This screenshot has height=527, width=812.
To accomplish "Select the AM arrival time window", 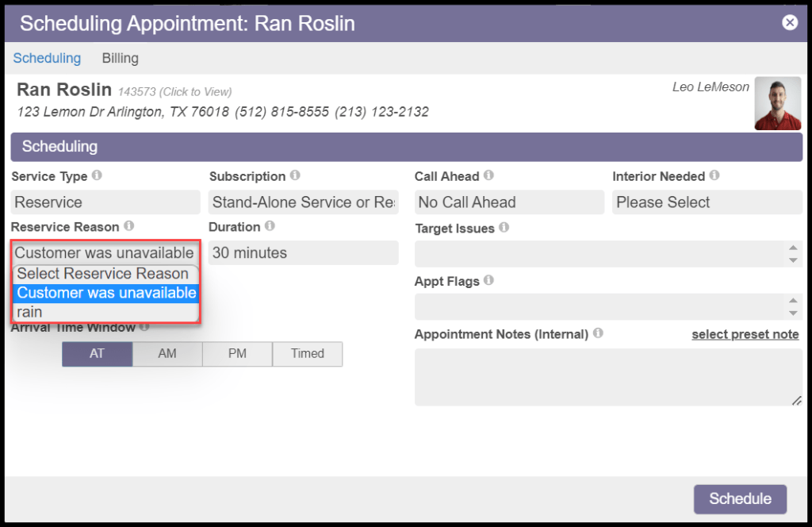I will tap(167, 354).
